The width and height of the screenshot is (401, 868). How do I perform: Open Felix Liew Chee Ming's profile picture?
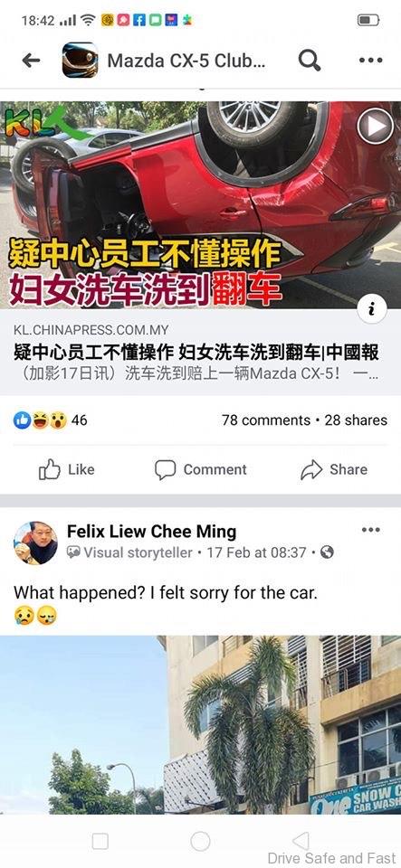[35, 542]
